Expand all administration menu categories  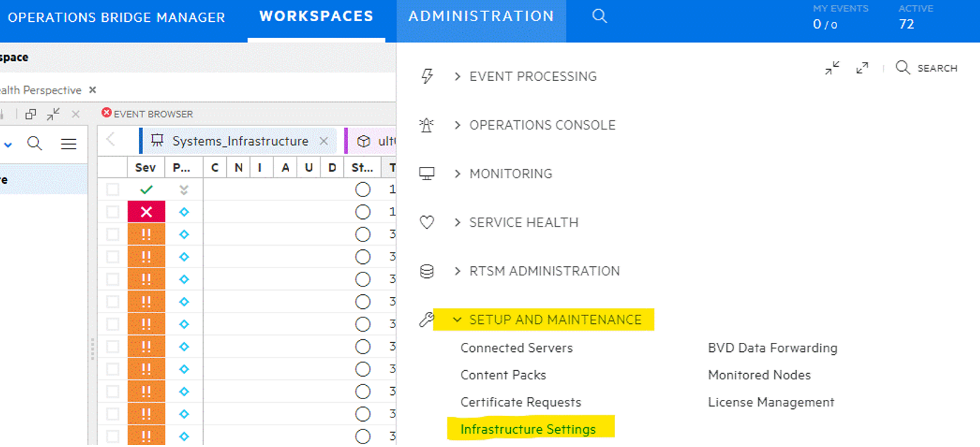[x=862, y=68]
